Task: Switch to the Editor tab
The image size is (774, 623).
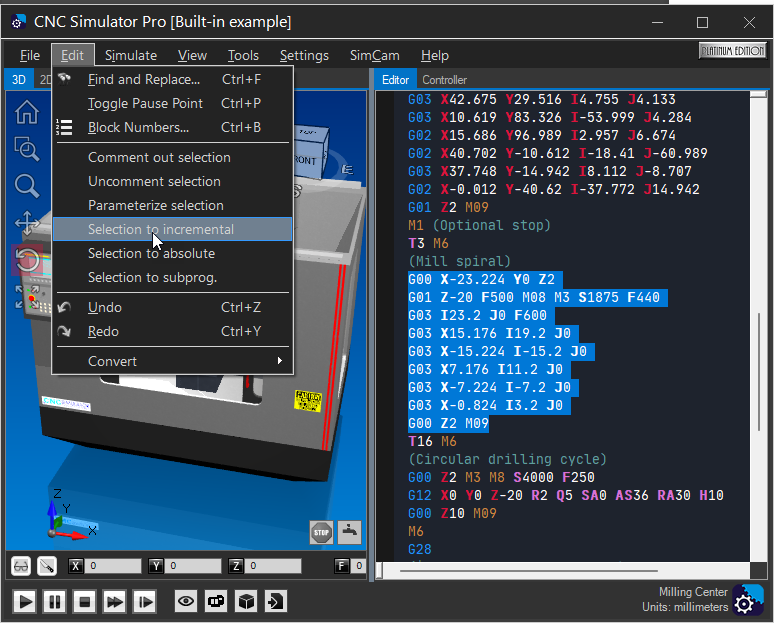Action: [395, 80]
